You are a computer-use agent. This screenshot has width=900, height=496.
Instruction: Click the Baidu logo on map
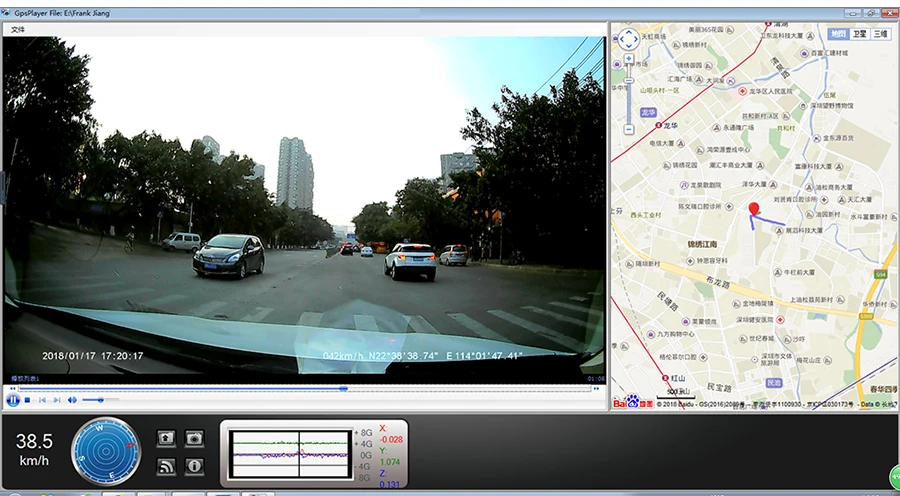[633, 401]
